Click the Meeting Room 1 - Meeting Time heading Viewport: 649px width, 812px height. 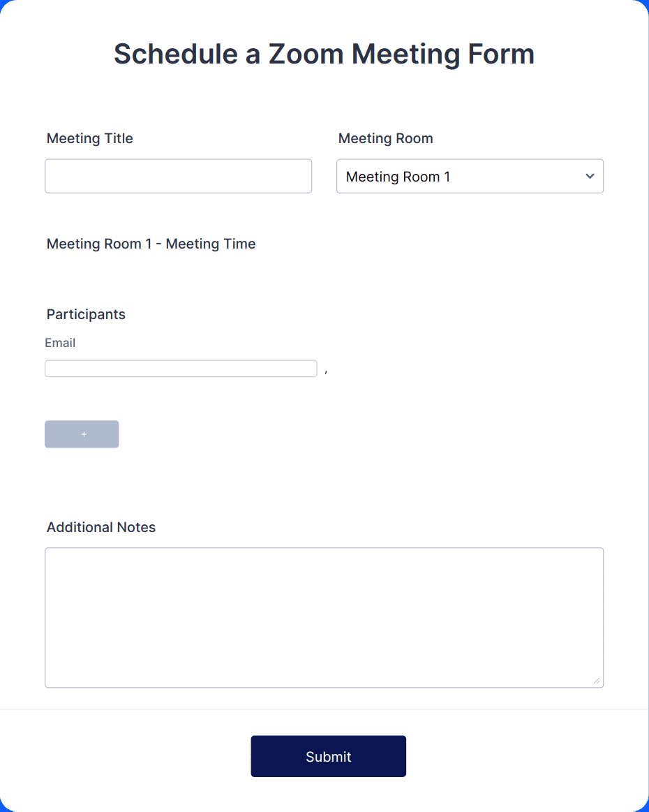point(151,244)
